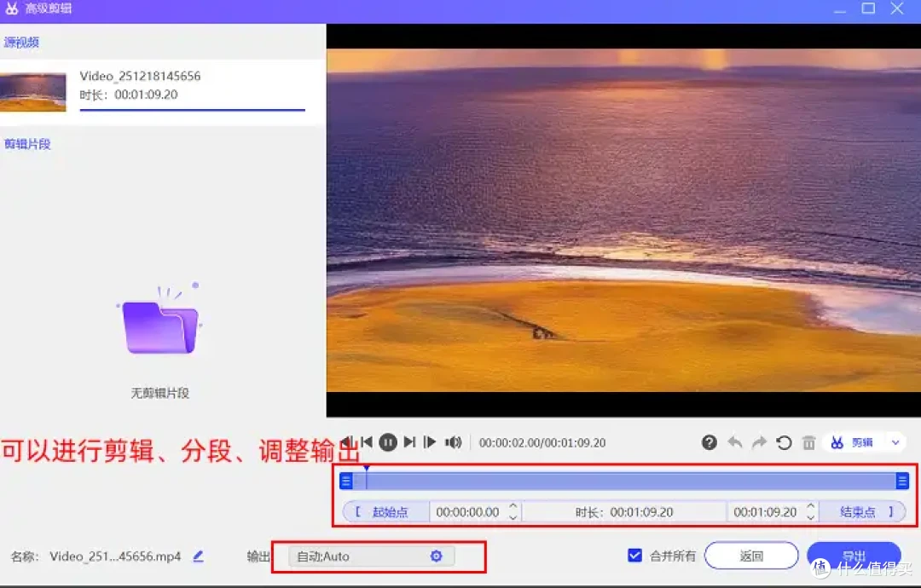Select the source video thumbnail
This screenshot has height=588, width=921.
[x=33, y=91]
